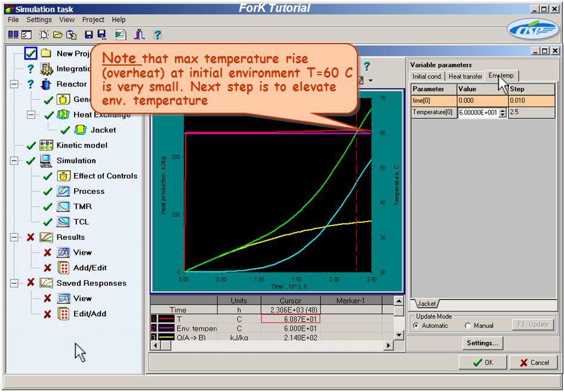Select the Integration gear icon in the tree
Screen dimensions: 564x392
point(46,69)
